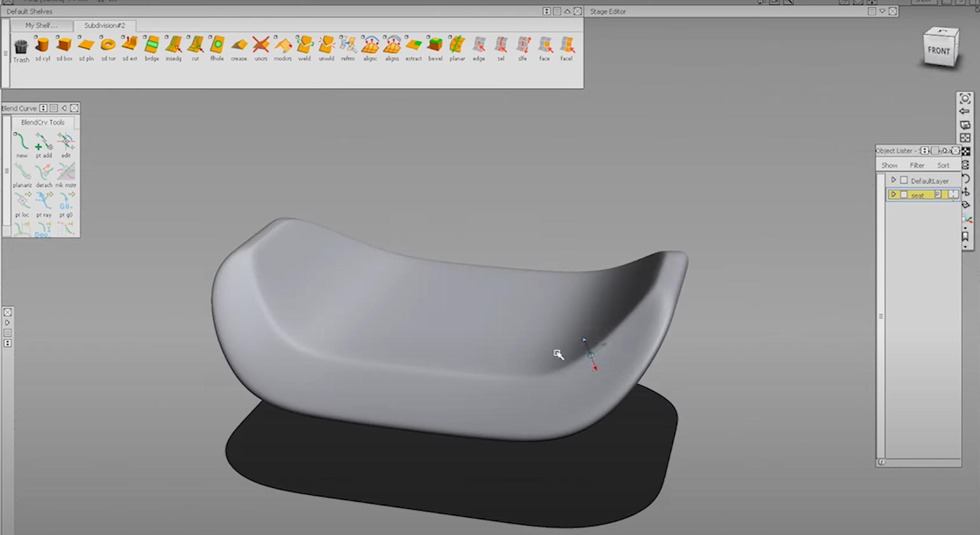The width and height of the screenshot is (980, 535).
Task: Toggle the seat layer checkbox
Action: click(x=903, y=195)
